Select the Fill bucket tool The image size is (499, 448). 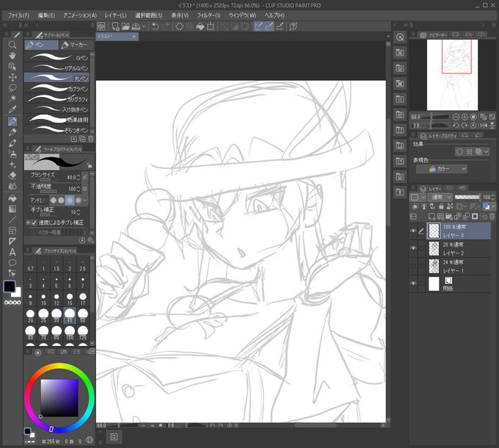tap(12, 198)
